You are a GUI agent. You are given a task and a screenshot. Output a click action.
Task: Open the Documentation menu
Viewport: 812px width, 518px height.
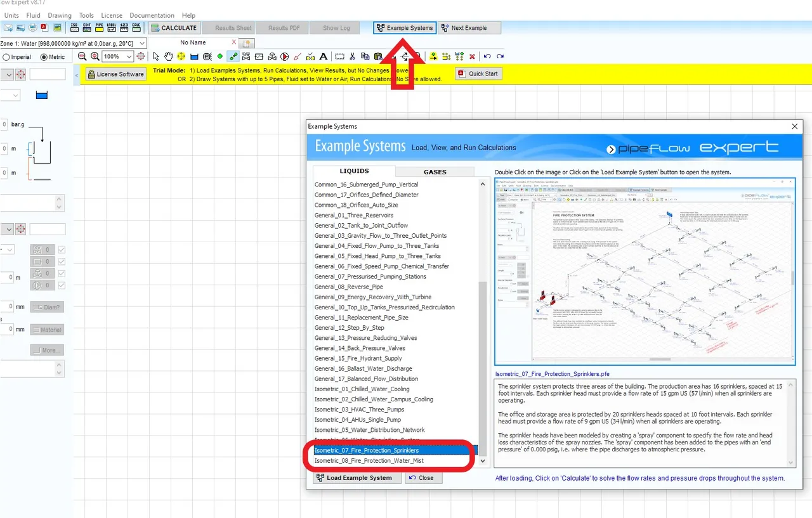pos(152,15)
